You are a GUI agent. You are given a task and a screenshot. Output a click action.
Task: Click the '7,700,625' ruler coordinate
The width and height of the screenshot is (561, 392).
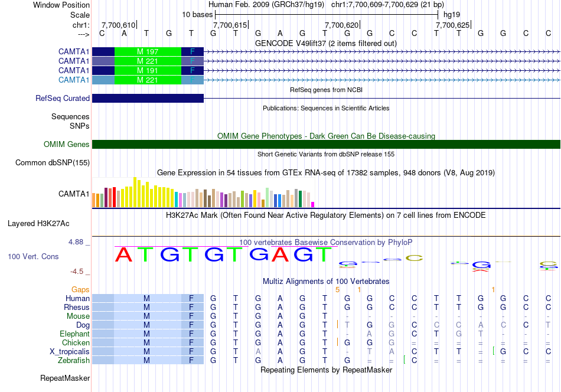(452, 25)
